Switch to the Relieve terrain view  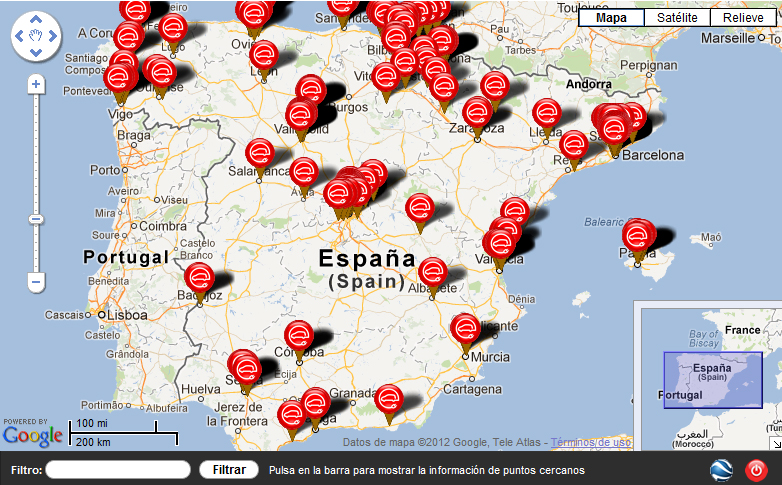[x=743, y=18]
